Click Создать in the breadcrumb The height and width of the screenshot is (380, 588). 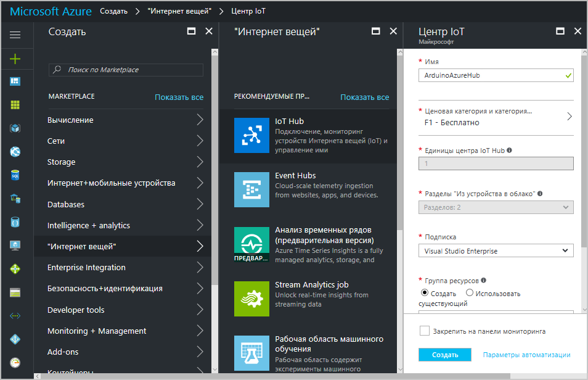tap(113, 11)
